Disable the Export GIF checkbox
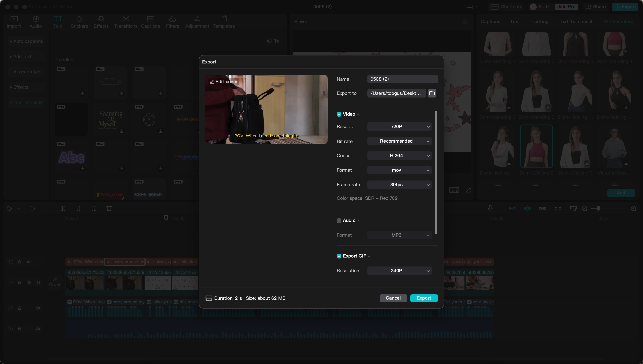 click(339, 256)
